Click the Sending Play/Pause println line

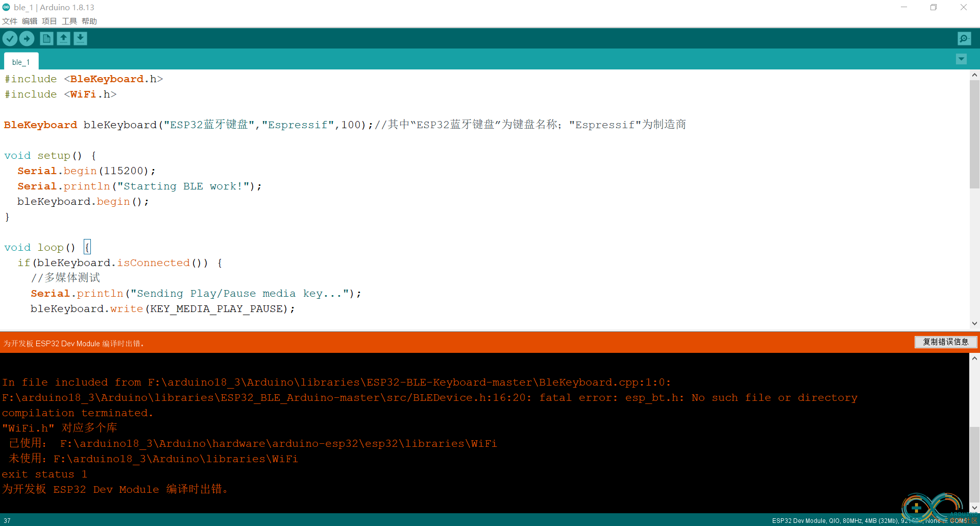pyautogui.click(x=196, y=294)
